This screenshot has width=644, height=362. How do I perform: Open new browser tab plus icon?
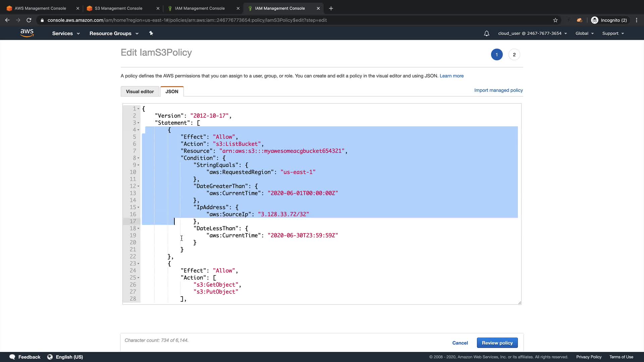[x=331, y=8]
